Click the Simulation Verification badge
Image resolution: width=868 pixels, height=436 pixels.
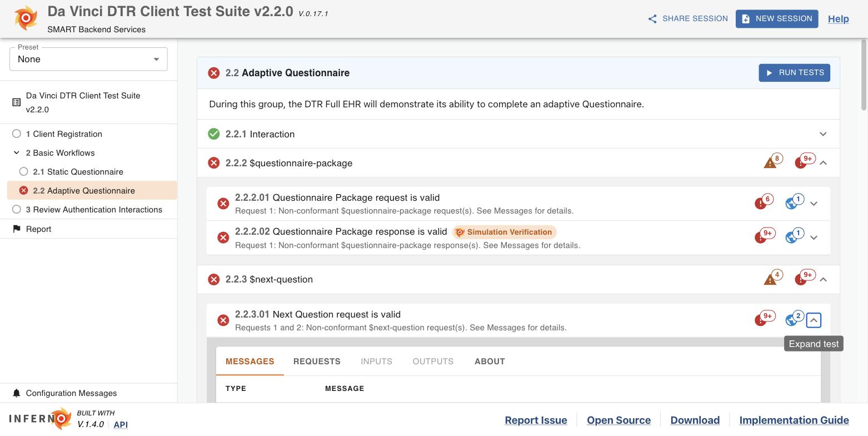click(505, 232)
